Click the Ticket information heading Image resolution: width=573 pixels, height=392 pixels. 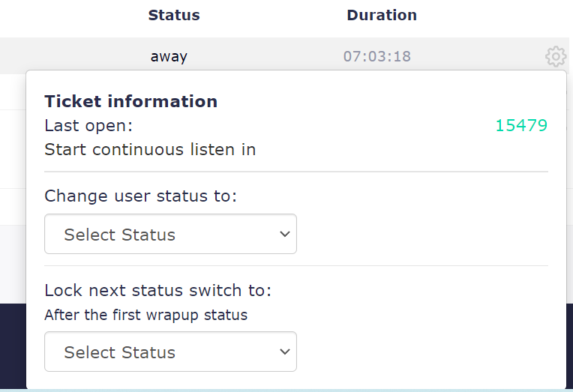point(130,101)
